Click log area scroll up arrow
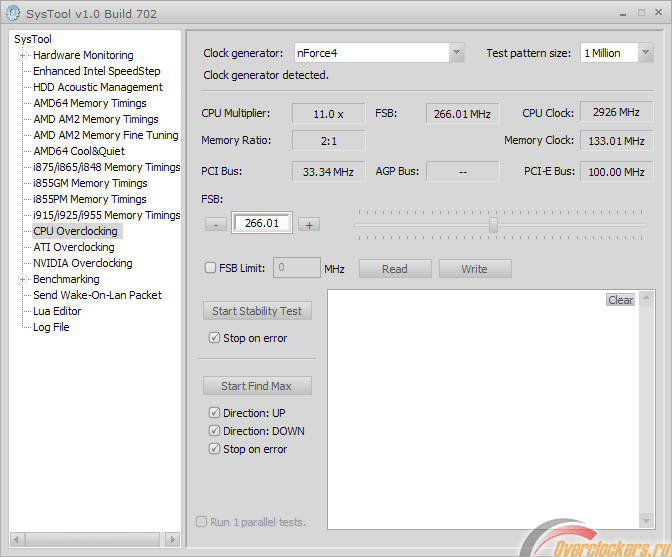The width and height of the screenshot is (672, 557). click(x=646, y=298)
